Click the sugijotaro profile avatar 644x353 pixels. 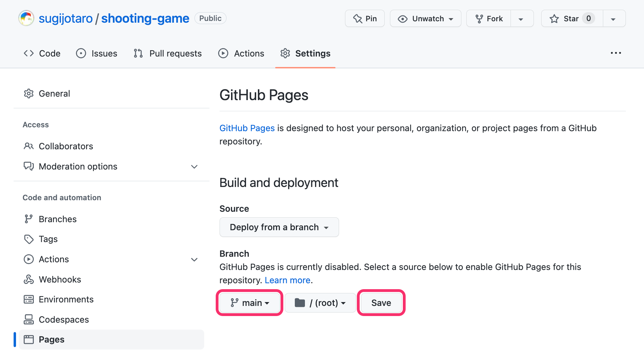tap(26, 18)
